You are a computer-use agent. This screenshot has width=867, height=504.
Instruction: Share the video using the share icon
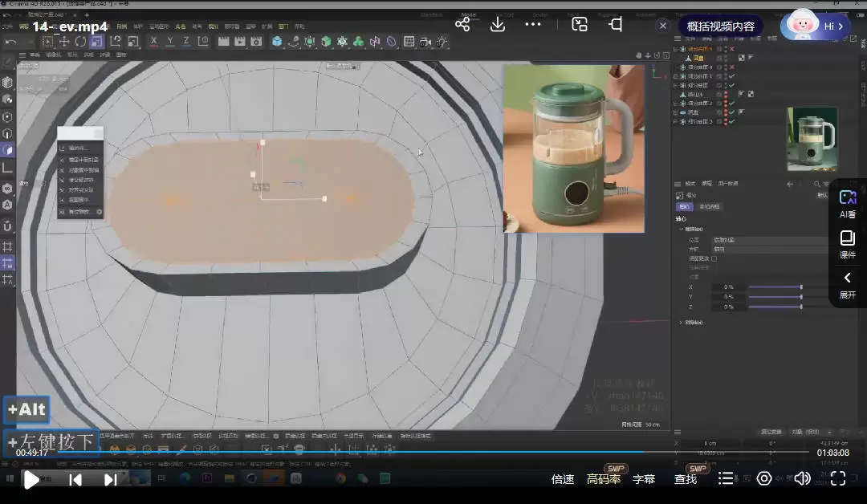pos(462,24)
